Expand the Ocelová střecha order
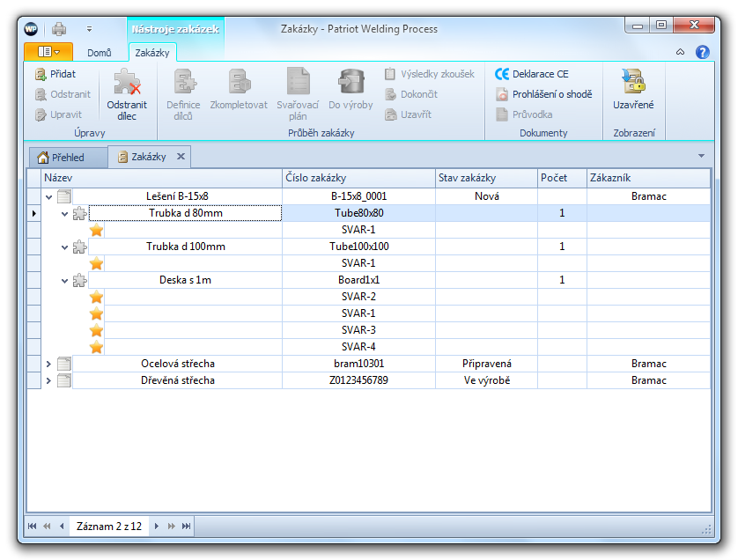Image resolution: width=738 pixels, height=560 pixels. (48, 364)
